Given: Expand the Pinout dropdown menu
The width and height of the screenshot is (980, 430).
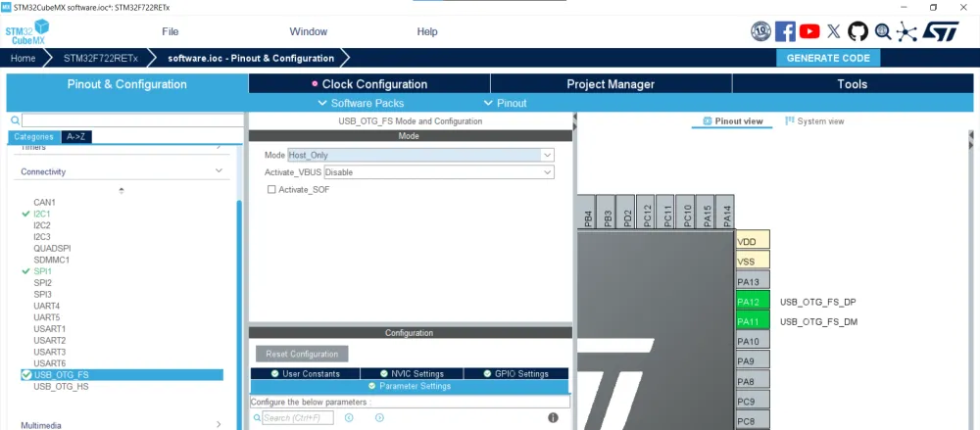Looking at the screenshot, I should click(x=505, y=103).
